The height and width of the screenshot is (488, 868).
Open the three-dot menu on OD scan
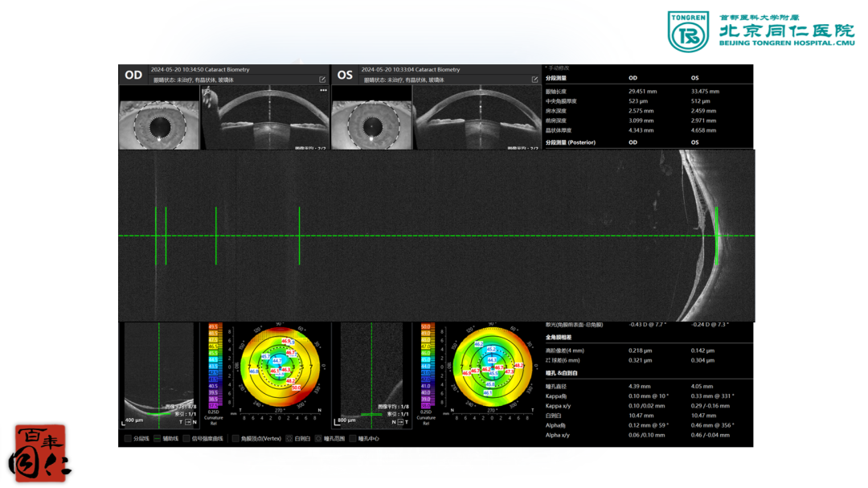coord(323,91)
